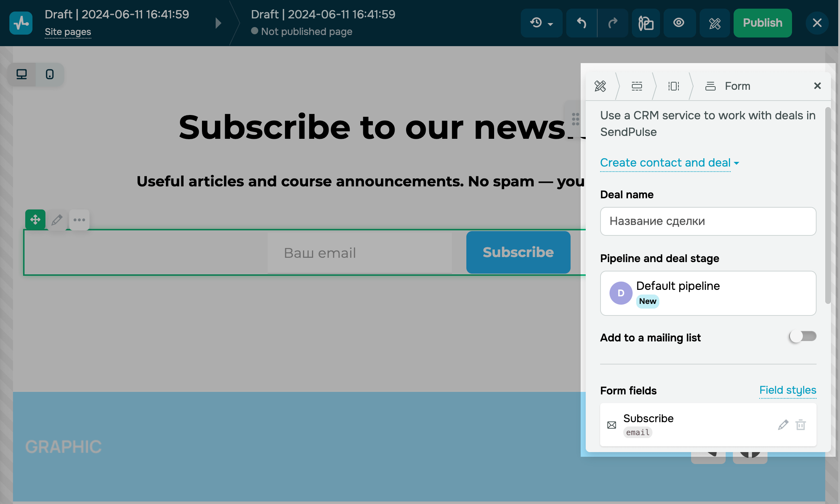Click the undo arrow icon
This screenshot has width=840, height=504.
[x=581, y=23]
